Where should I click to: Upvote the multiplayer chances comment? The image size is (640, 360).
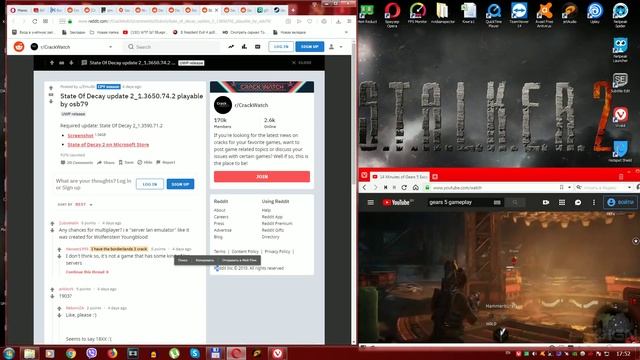coord(52,223)
